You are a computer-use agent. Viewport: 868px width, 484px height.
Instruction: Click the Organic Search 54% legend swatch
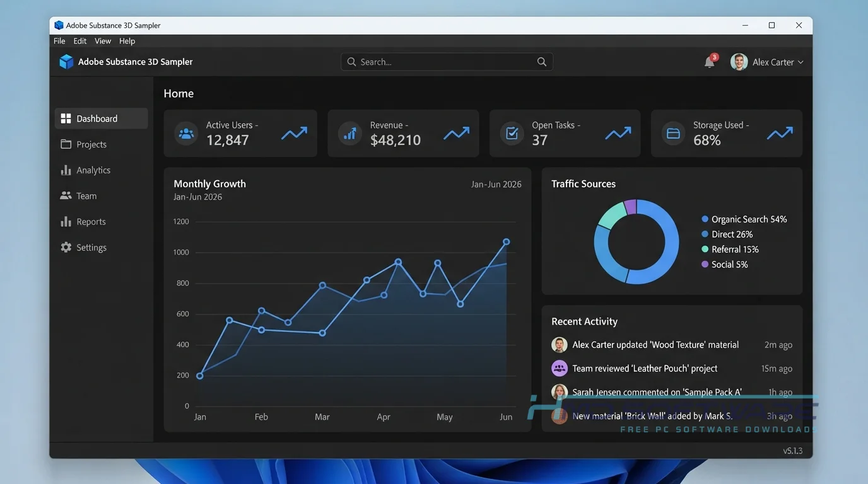705,219
